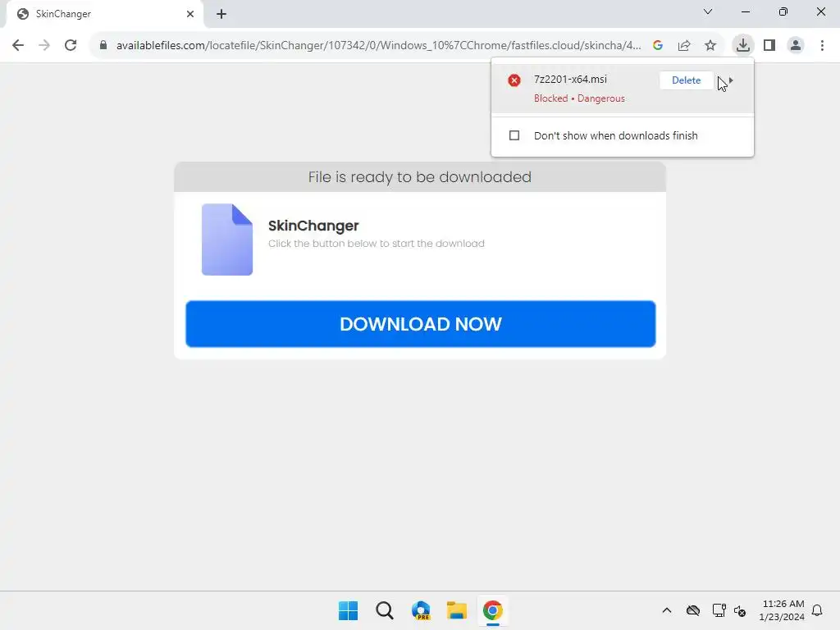Open the notifications bell
Screen dimensions: 840x630
[817, 610]
